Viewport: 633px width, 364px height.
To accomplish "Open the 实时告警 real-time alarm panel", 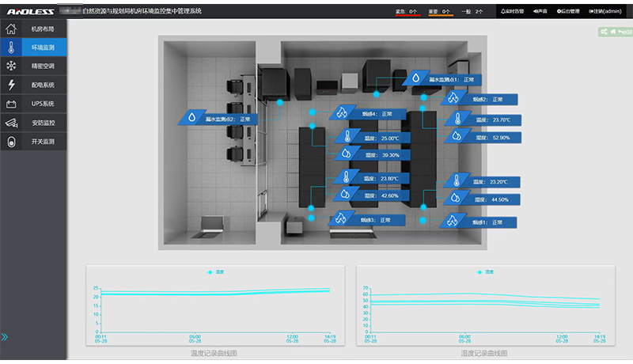I will (513, 12).
